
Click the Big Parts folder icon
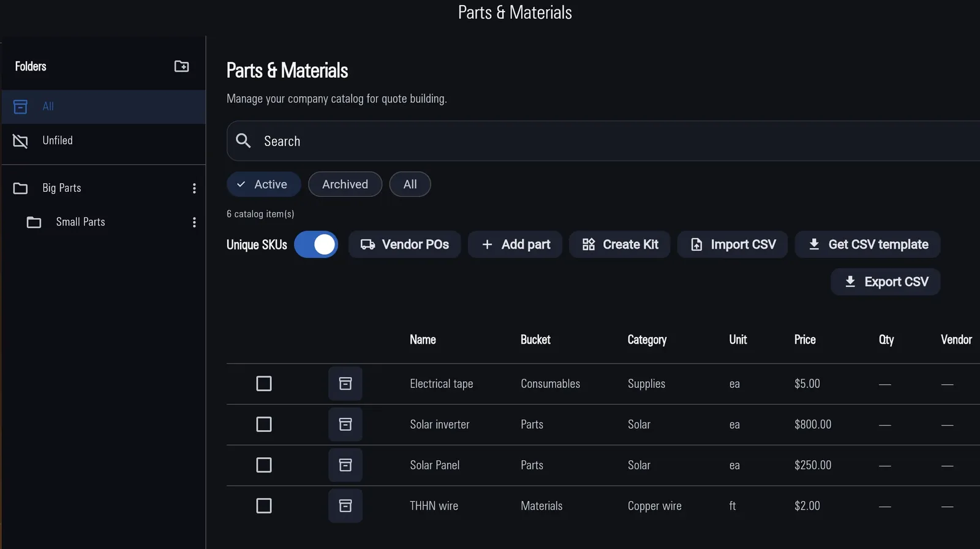[x=20, y=188]
